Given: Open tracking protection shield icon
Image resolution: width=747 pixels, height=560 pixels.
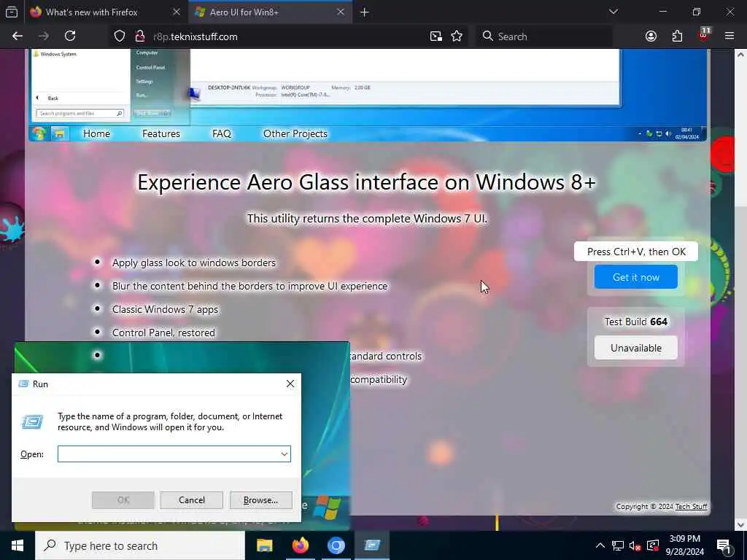Looking at the screenshot, I should (x=120, y=36).
